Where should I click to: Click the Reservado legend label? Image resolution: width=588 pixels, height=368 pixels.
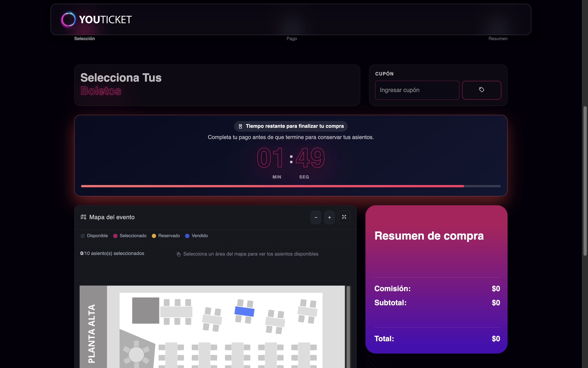169,236
